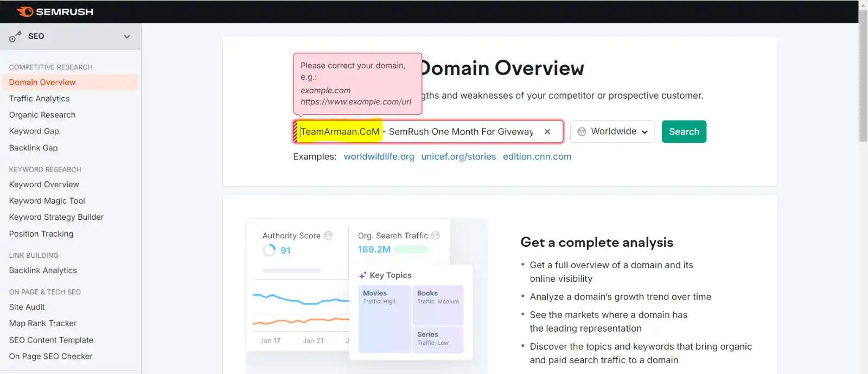Image resolution: width=868 pixels, height=374 pixels.
Task: Open the edition.cnn.com example link
Action: [x=537, y=156]
